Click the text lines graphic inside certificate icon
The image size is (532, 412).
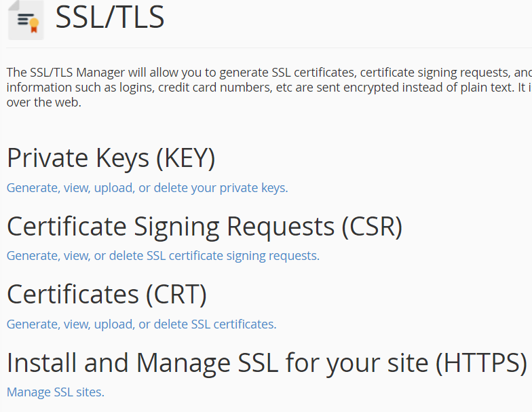point(26,19)
